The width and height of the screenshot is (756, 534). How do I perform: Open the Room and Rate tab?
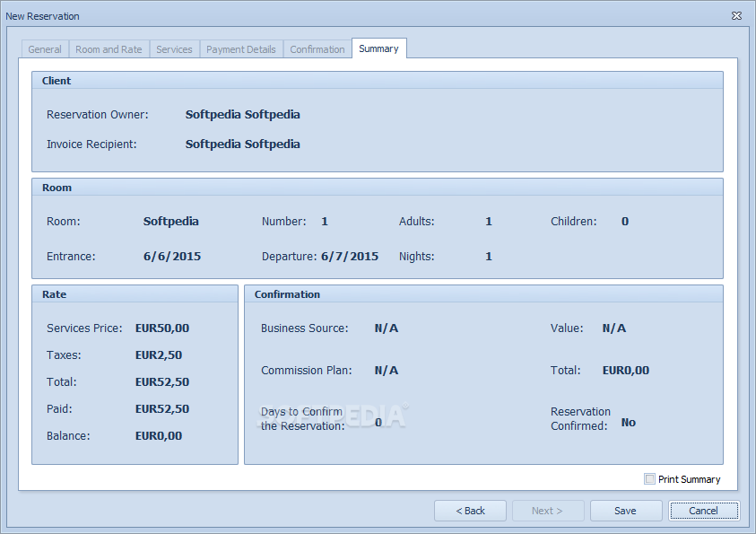tap(109, 49)
